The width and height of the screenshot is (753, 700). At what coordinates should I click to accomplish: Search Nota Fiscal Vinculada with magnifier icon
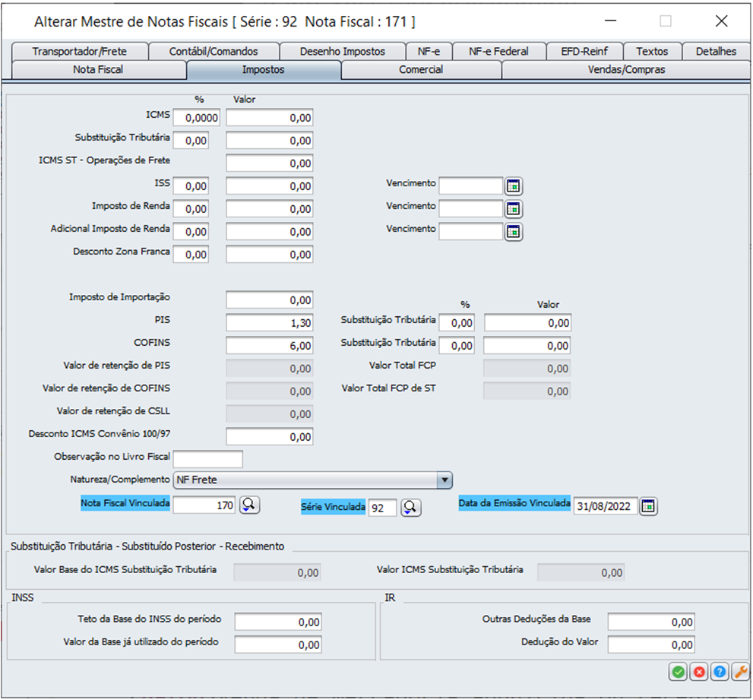tap(249, 505)
